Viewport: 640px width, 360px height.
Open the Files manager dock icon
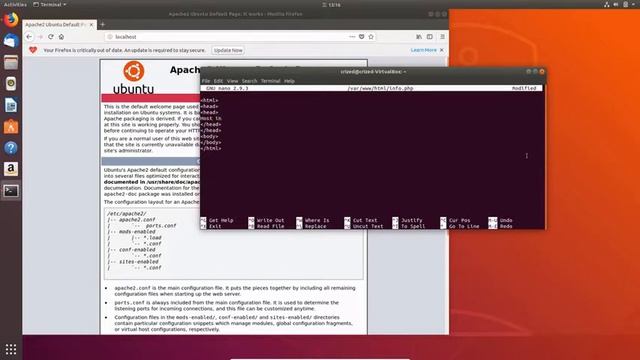pos(11,62)
